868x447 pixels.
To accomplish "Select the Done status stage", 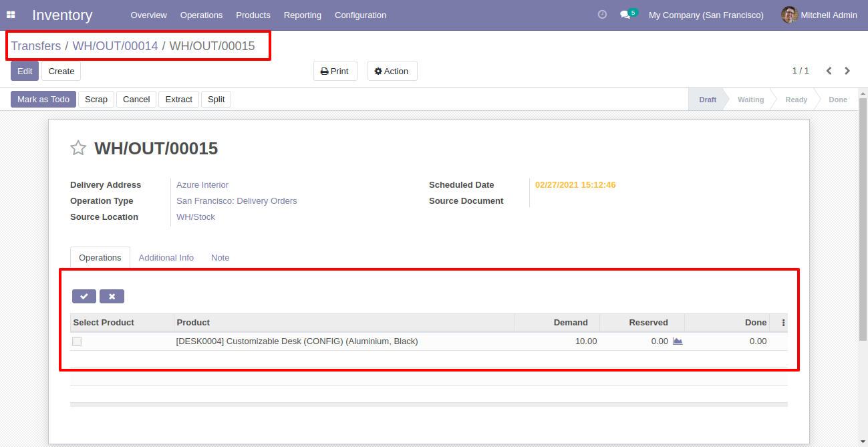I will 838,100.
